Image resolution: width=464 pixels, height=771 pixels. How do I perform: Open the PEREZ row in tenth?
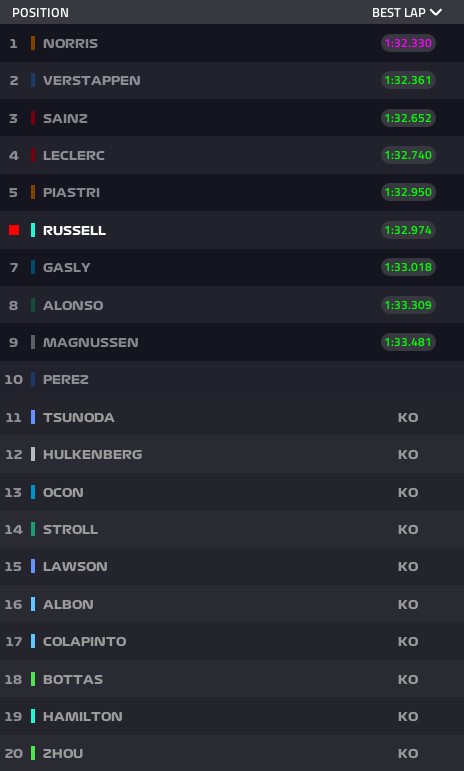[x=232, y=379]
